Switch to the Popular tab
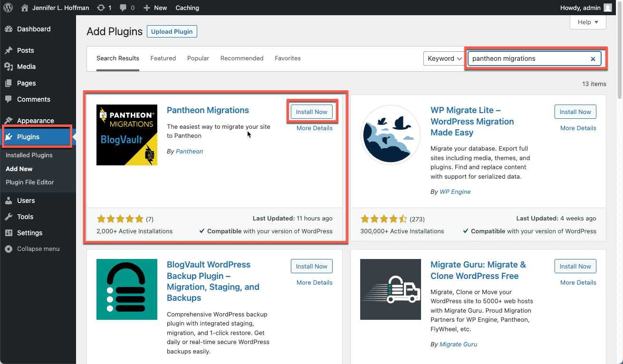Image resolution: width=623 pixels, height=364 pixels. point(198,58)
